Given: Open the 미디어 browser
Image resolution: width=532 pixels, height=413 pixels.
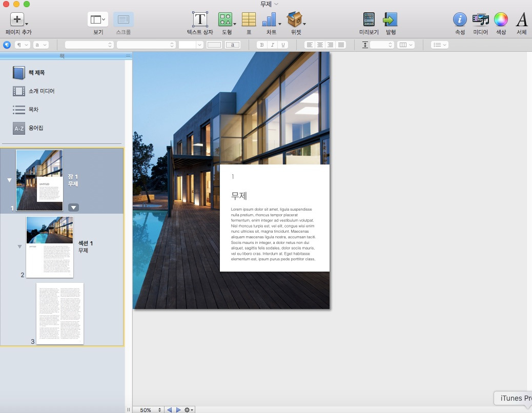Looking at the screenshot, I should point(480,19).
